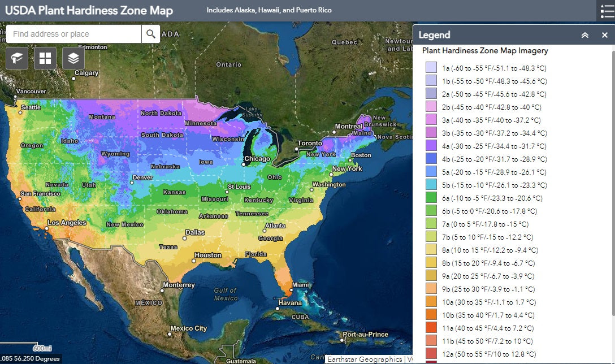Image resolution: width=615 pixels, height=364 pixels.
Task: Open the basemap gallery grid icon
Action: pyautogui.click(x=45, y=58)
